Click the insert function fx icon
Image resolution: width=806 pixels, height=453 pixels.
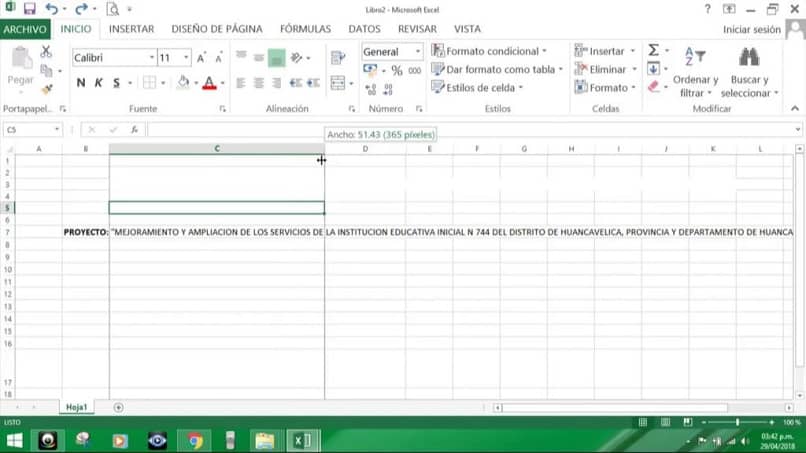point(134,130)
